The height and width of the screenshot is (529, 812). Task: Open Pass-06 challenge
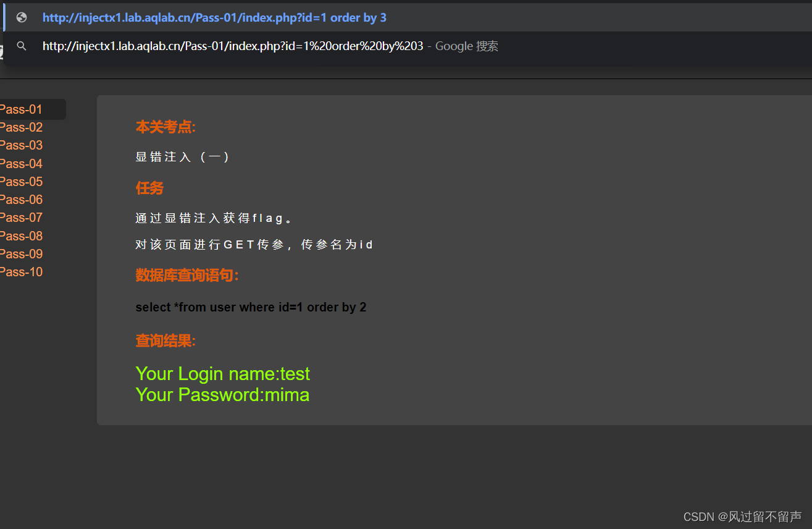21,200
